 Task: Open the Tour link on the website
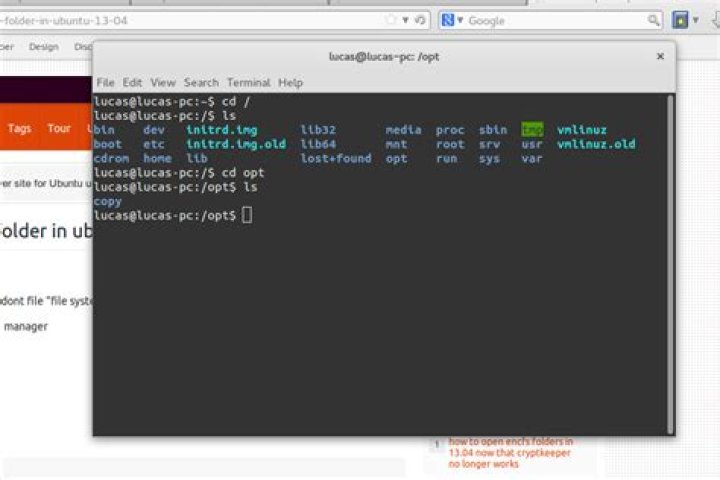coord(59,128)
